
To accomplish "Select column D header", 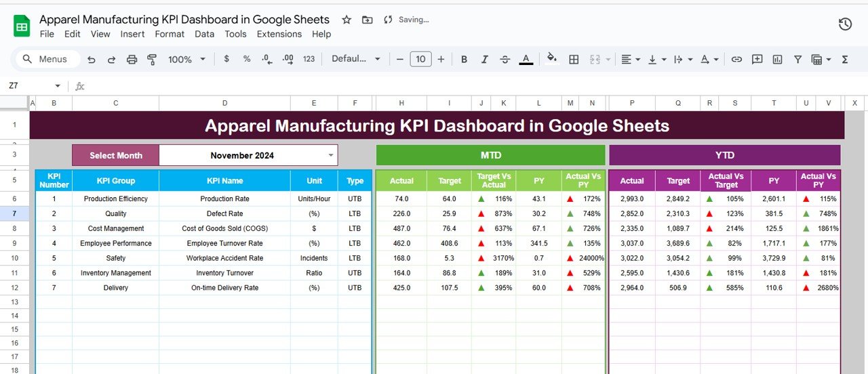I will pyautogui.click(x=224, y=103).
